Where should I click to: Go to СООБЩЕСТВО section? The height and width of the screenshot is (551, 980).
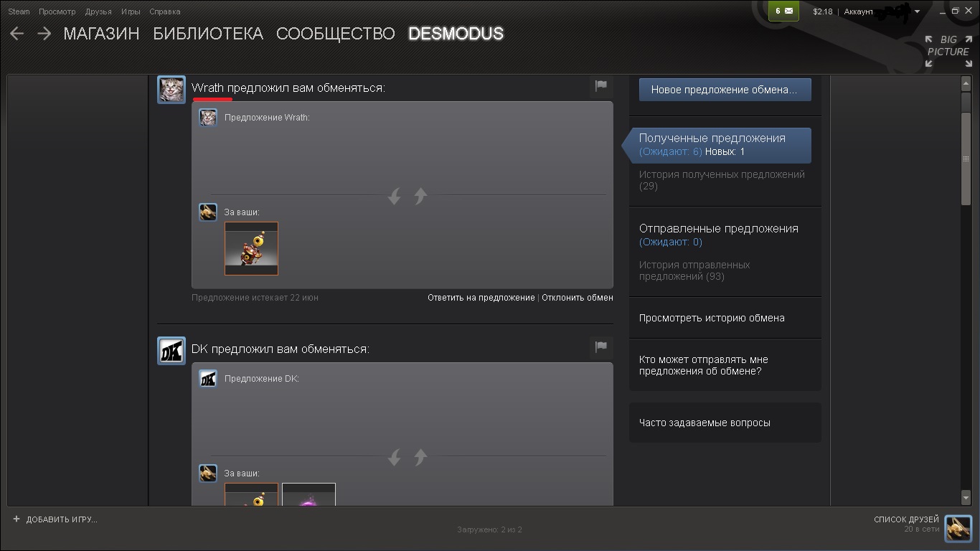coord(335,34)
